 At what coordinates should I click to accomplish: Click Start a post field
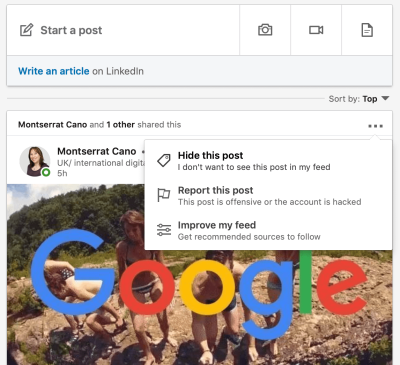123,30
